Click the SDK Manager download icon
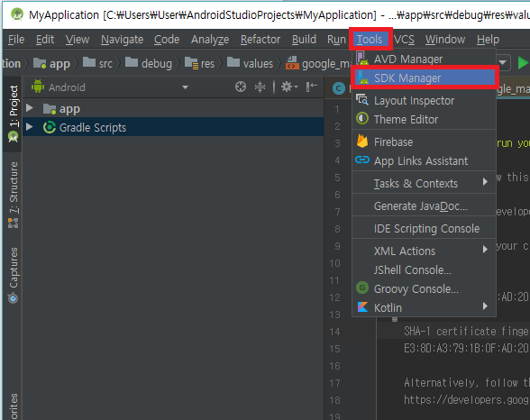Viewport: 530px width, 420px height. [362, 78]
